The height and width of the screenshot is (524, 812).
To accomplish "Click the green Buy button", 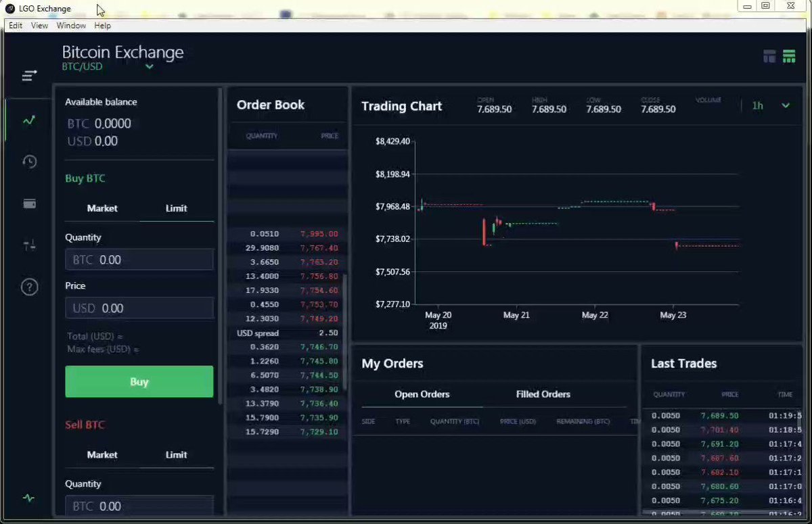I will click(139, 381).
